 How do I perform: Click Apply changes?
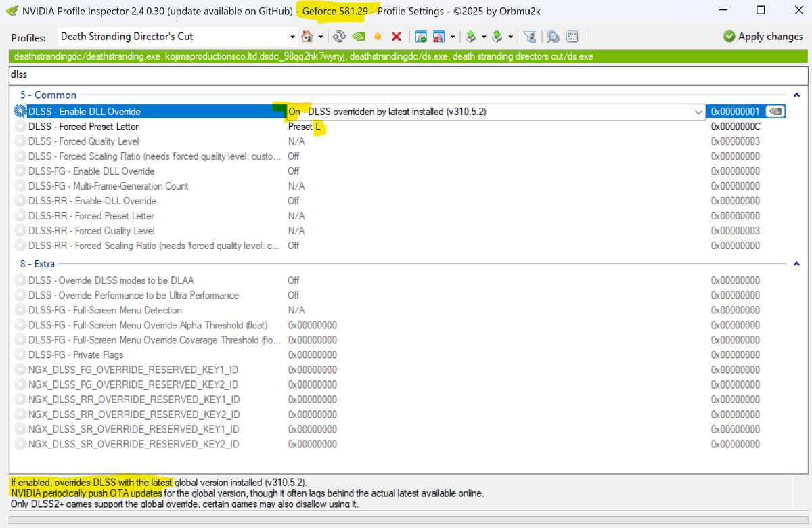(x=763, y=37)
